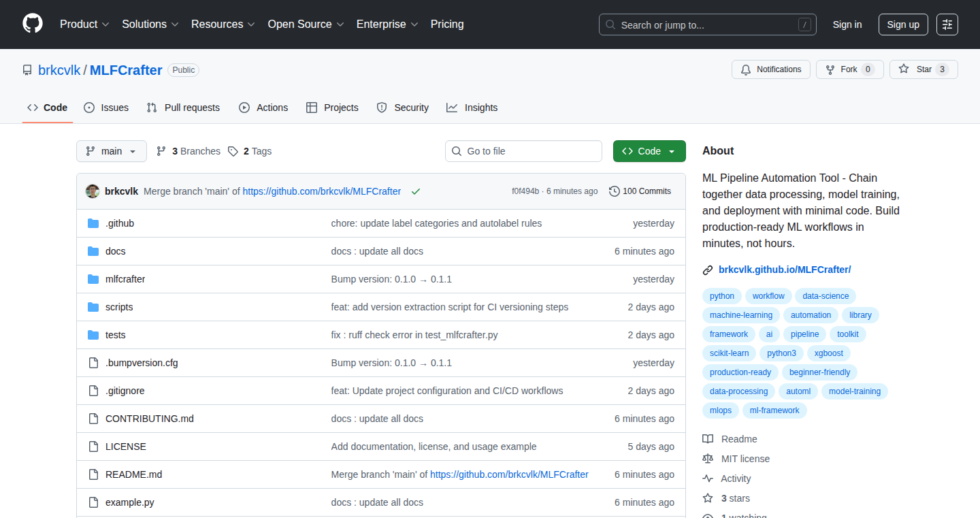
Task: Focus the Go to file input
Action: pyautogui.click(x=523, y=151)
